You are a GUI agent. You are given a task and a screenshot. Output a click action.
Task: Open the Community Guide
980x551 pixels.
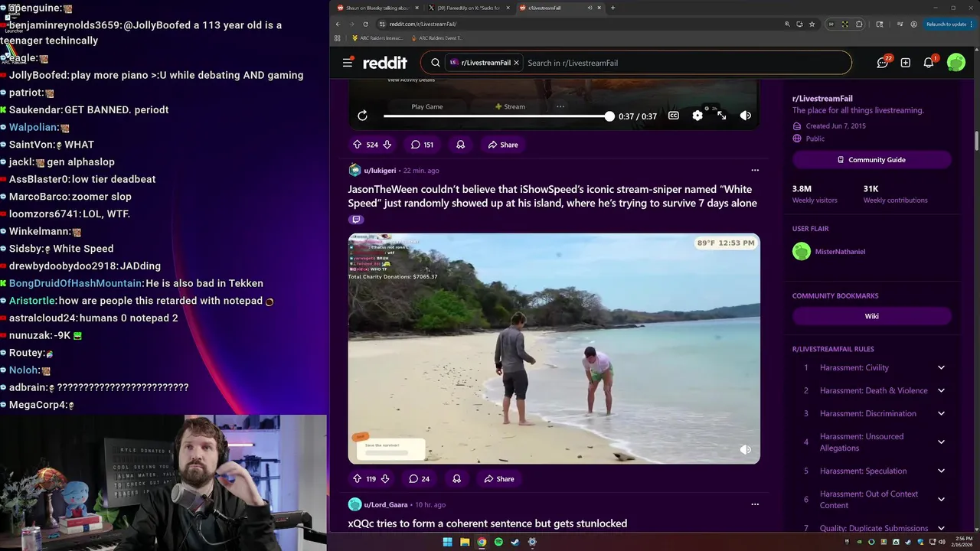872,160
